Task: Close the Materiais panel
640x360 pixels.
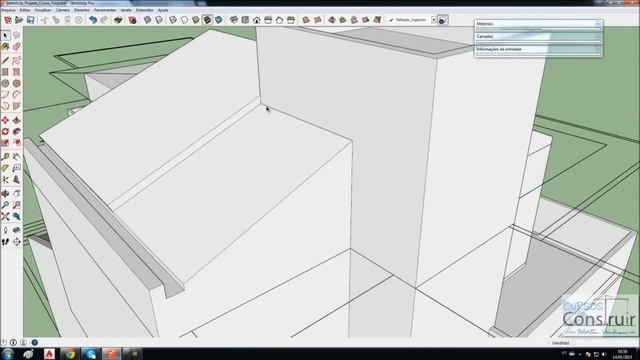Action: pyautogui.click(x=598, y=24)
